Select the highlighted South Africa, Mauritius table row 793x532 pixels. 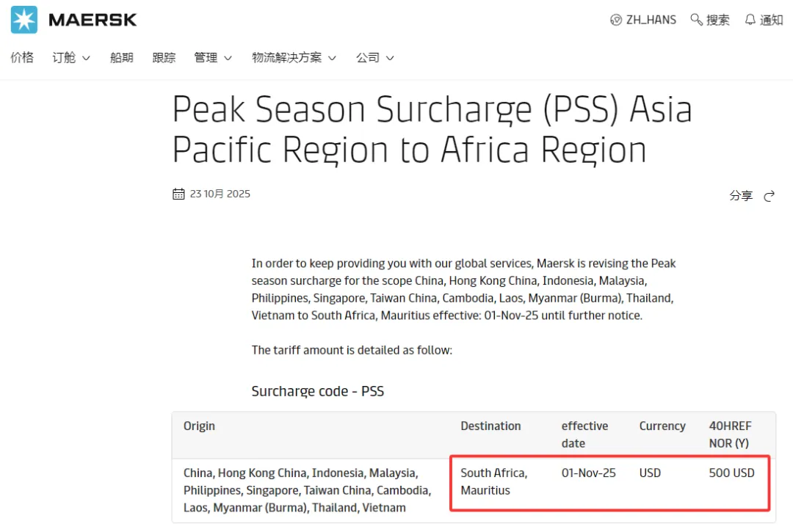coord(609,483)
